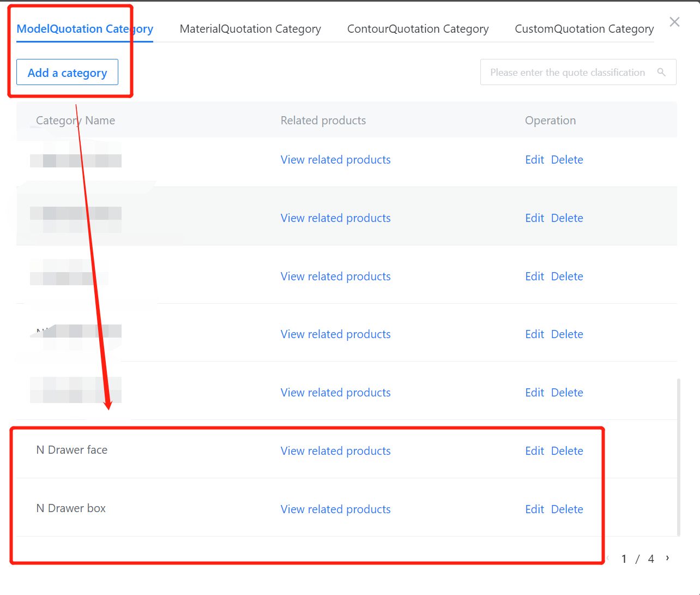Select the ModelQuotation Category tab
The height and width of the screenshot is (595, 700).
coord(85,29)
